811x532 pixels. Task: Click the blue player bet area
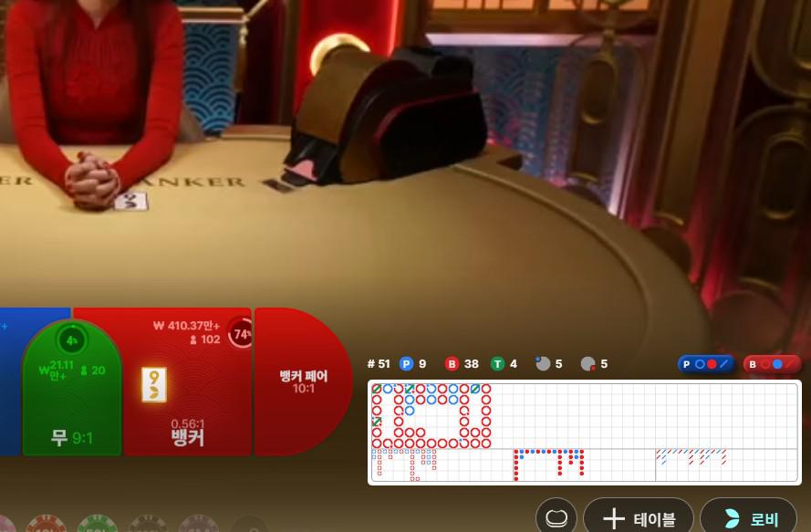pyautogui.click(x=9, y=383)
